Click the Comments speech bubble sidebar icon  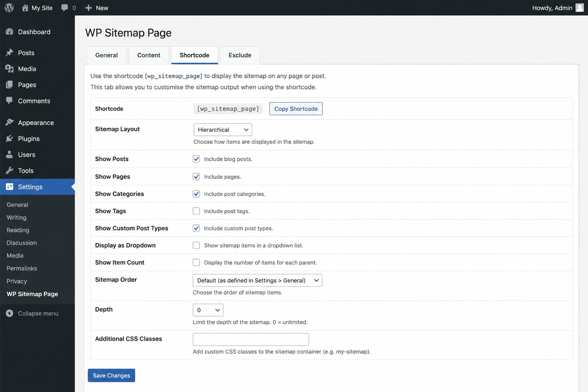coord(10,101)
